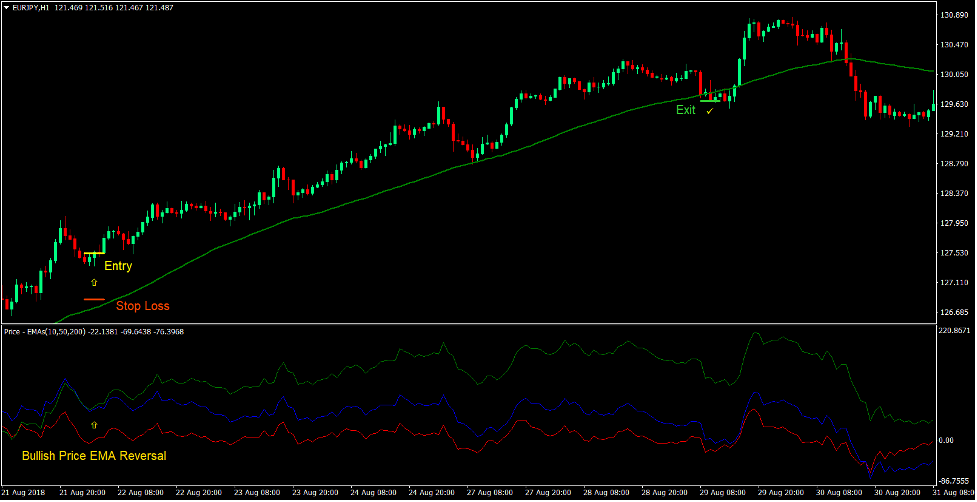Select the EURJPY,H1 chart title text
This screenshot has width=977, height=502.
32,8
